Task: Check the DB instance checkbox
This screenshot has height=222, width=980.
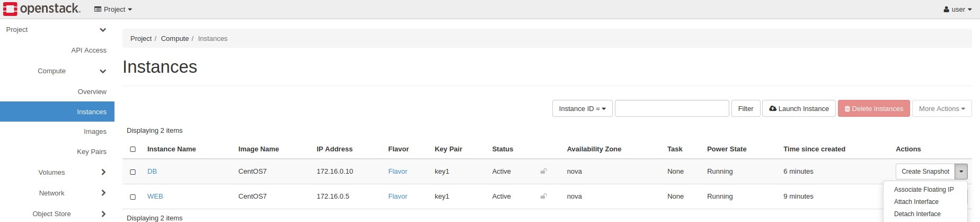Action: pos(133,172)
